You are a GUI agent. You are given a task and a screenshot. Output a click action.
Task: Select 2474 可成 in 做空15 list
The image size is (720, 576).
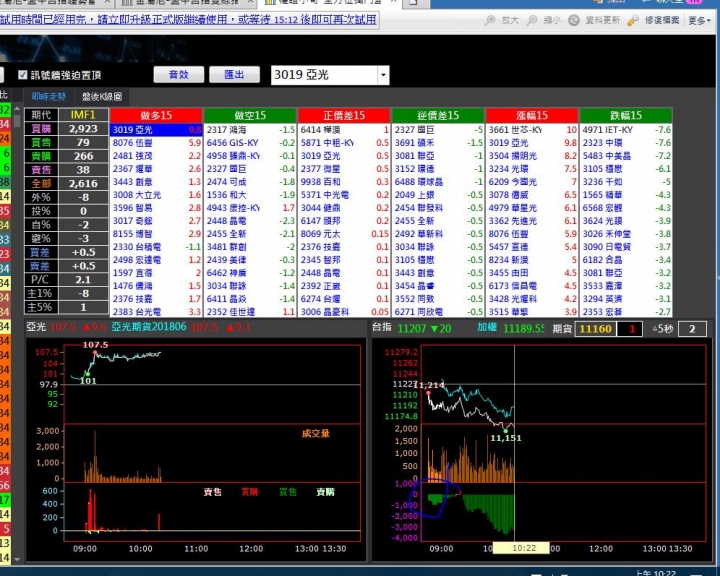tap(250, 182)
